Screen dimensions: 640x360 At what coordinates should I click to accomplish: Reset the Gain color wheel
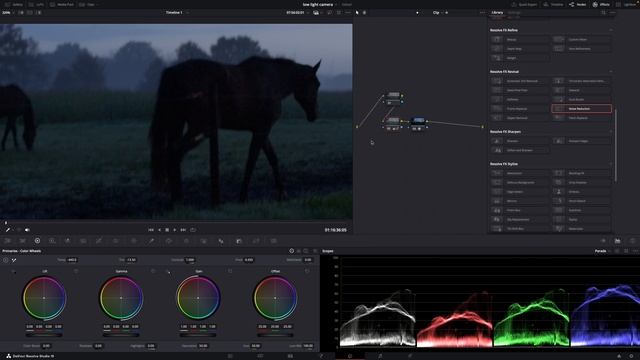230,271
